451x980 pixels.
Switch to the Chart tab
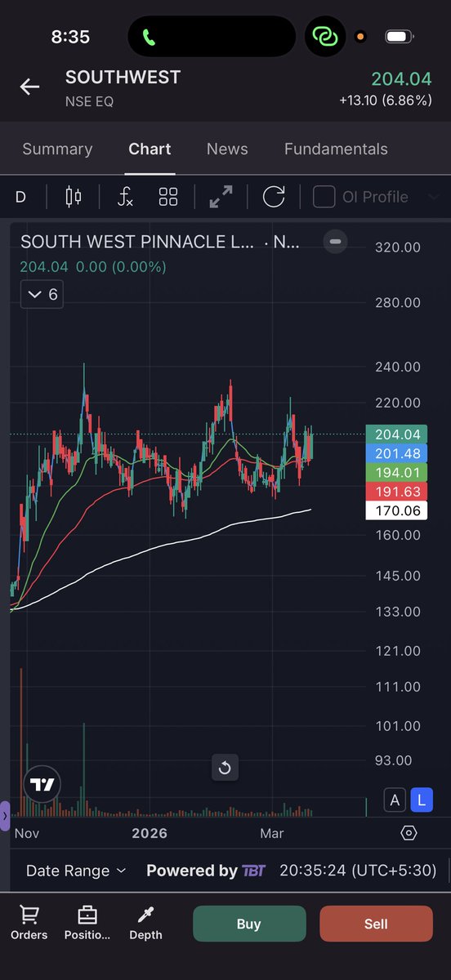150,149
